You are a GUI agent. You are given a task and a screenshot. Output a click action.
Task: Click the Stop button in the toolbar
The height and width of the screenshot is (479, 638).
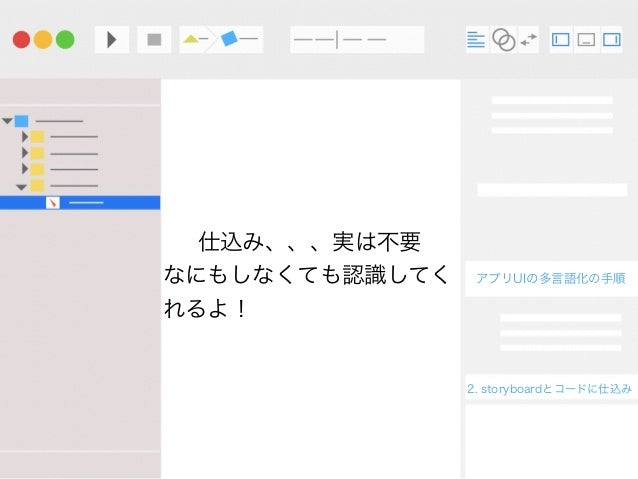click(154, 40)
